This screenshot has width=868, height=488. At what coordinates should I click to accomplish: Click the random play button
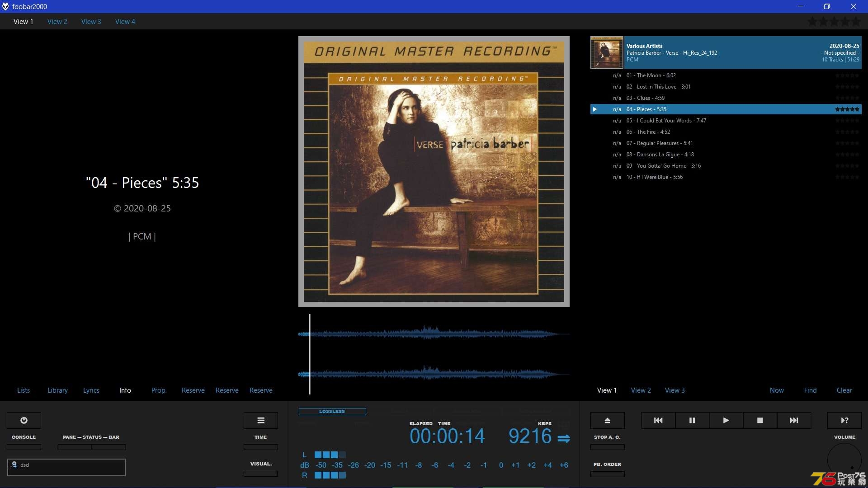point(844,420)
